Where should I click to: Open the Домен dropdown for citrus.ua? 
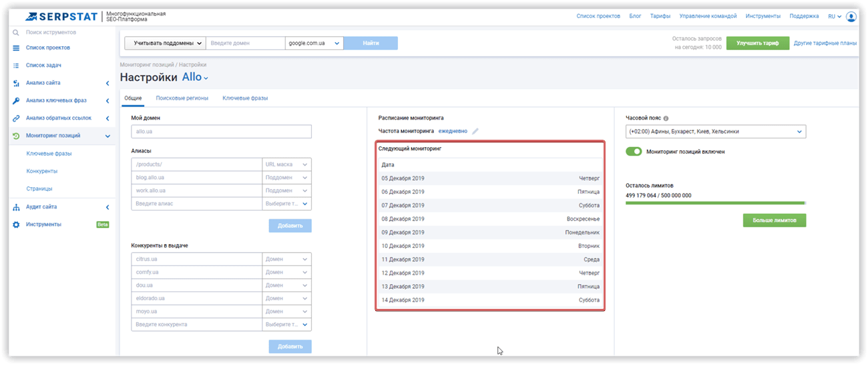pyautogui.click(x=287, y=259)
